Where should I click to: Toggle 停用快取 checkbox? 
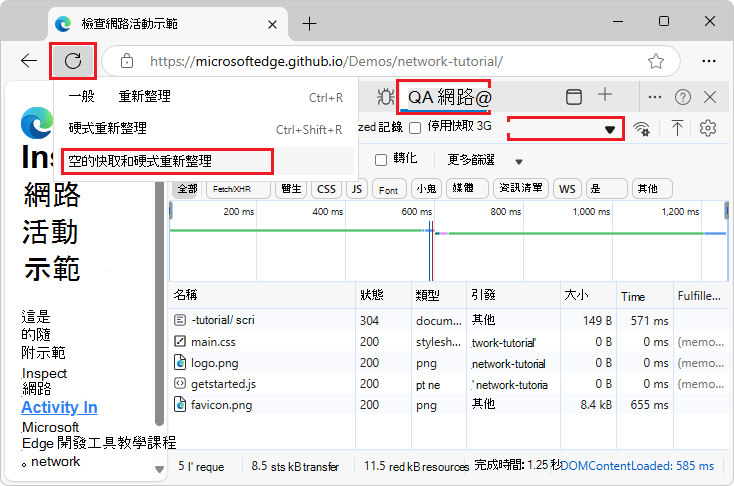(415, 128)
